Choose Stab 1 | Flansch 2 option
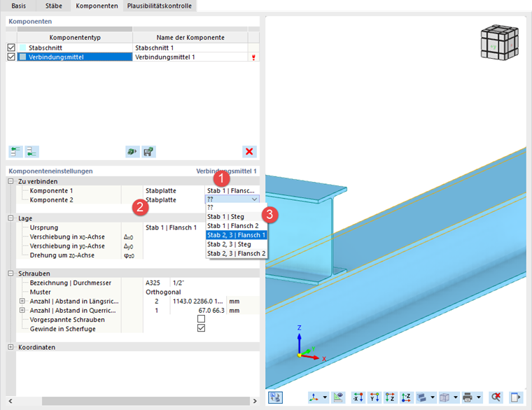This screenshot has width=532, height=410. 237,225
